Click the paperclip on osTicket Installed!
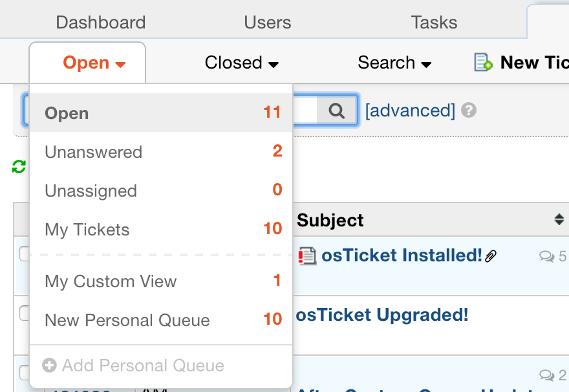 (490, 255)
